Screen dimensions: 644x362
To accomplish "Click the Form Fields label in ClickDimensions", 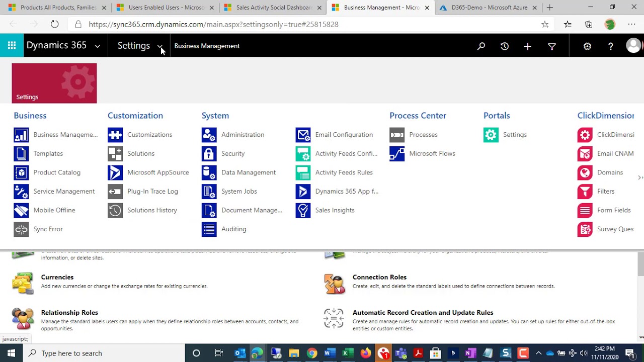I will [x=614, y=210].
